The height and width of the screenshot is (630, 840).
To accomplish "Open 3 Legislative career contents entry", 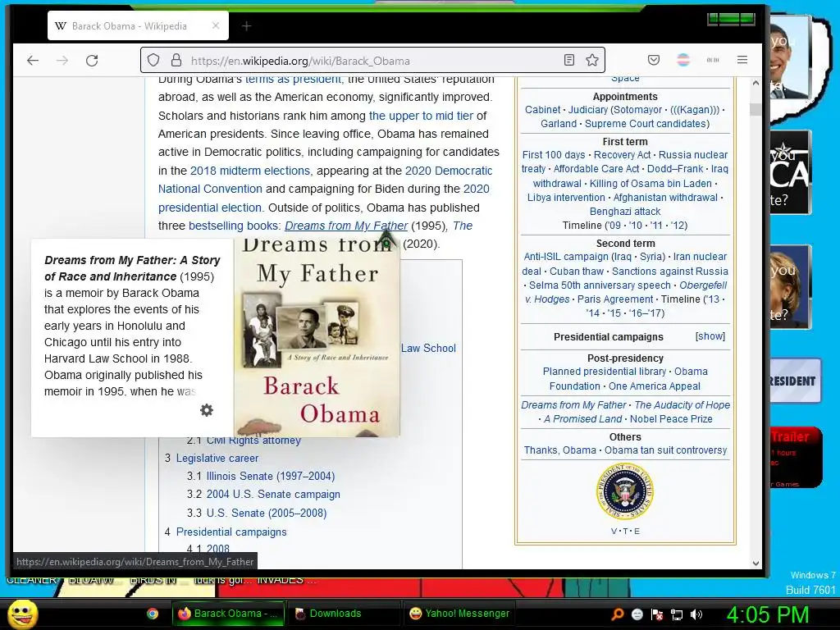I will [217, 458].
